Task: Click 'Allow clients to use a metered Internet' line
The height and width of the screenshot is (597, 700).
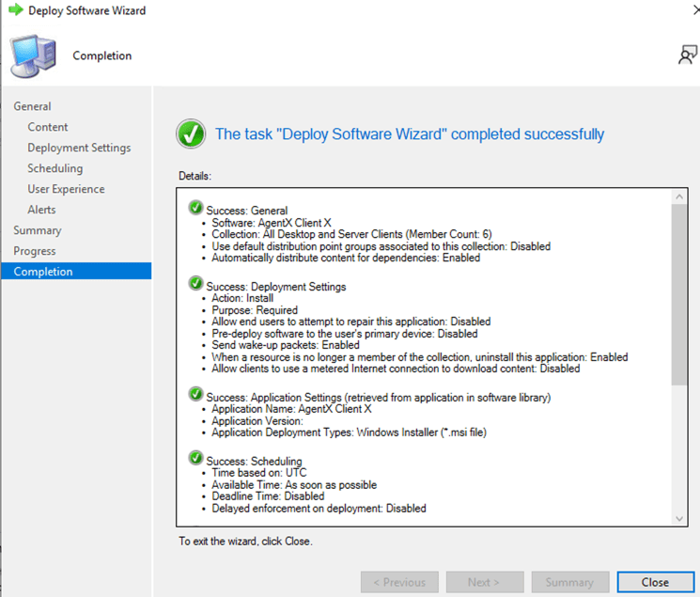Action: pos(396,369)
